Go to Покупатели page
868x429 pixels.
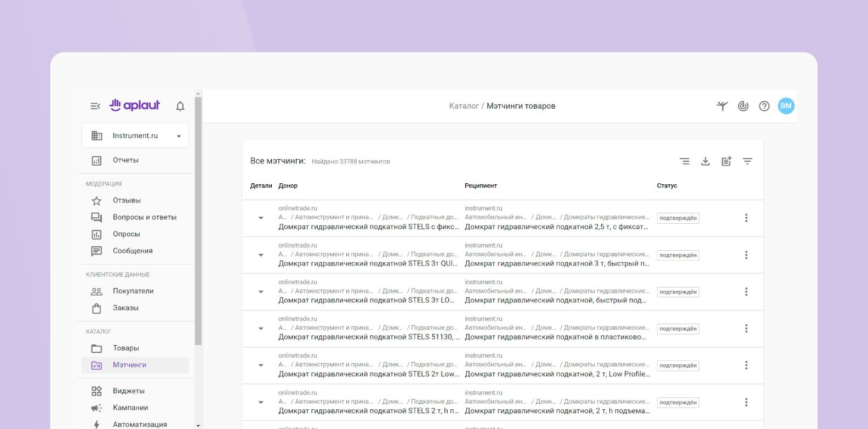coord(133,291)
